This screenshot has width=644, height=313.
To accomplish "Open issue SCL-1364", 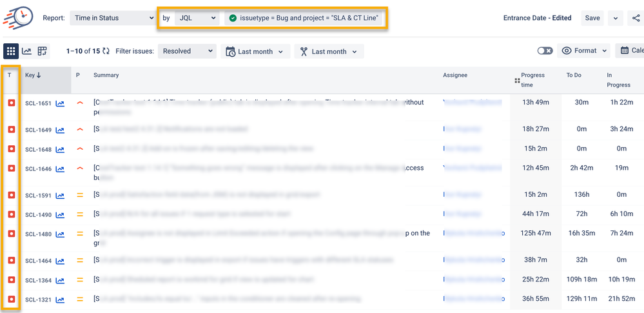I will point(38,281).
